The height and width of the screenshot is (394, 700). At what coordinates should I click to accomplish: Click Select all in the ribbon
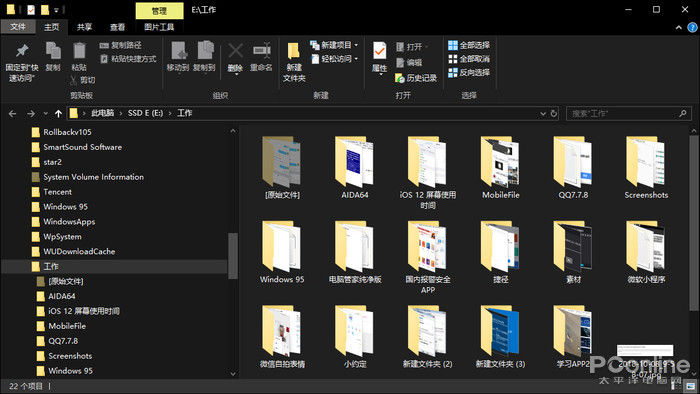point(469,45)
